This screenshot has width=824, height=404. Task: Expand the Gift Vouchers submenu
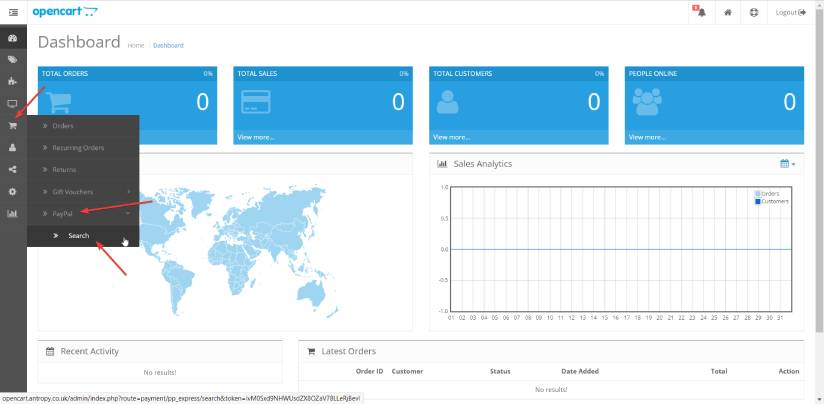(83, 191)
